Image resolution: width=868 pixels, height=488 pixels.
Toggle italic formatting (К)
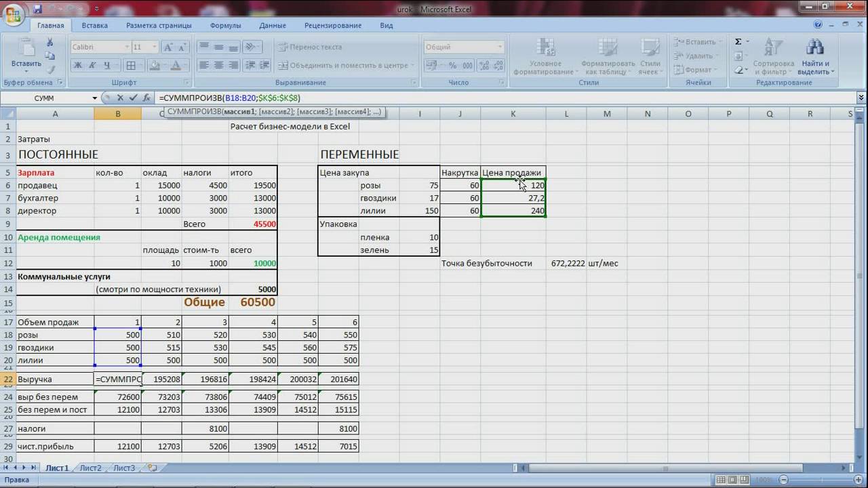coord(92,66)
